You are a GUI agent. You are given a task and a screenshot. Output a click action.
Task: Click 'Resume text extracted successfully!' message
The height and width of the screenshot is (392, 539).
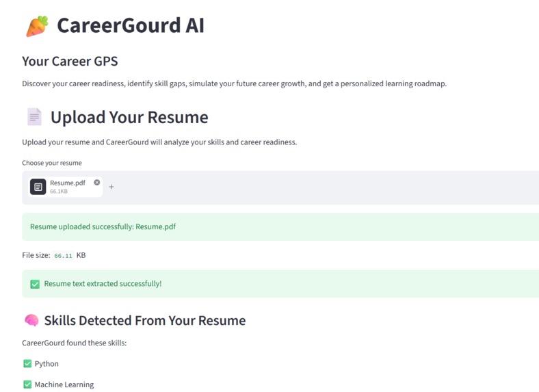pyautogui.click(x=103, y=284)
